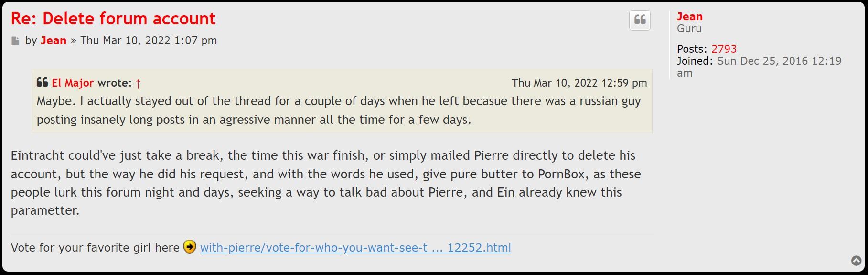Click the quote post button
The image size is (868, 275).
(x=640, y=20)
